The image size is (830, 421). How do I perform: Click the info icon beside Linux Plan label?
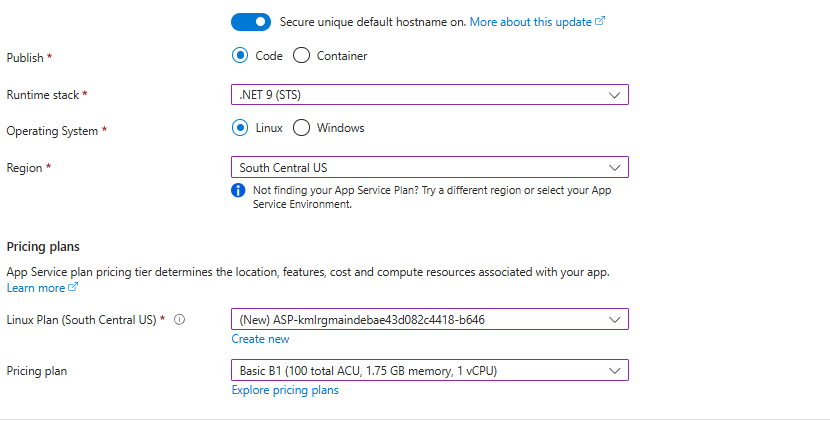coord(180,320)
